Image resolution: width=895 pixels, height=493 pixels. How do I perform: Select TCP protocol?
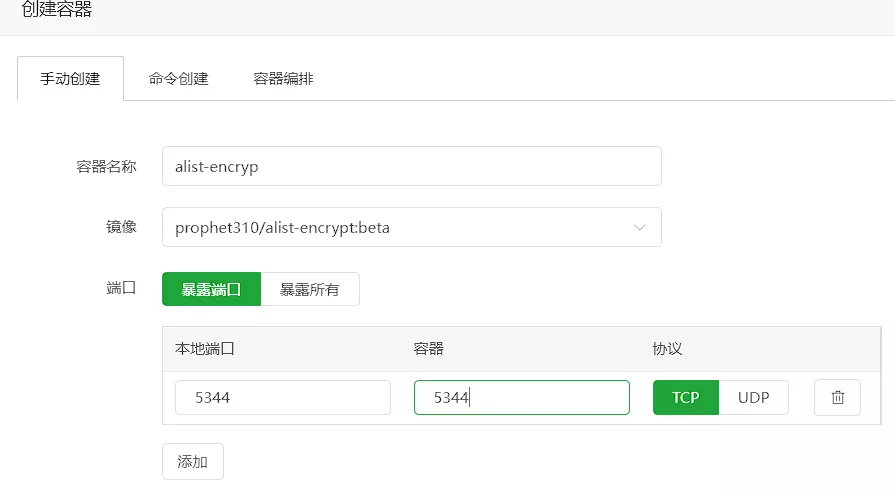click(686, 397)
